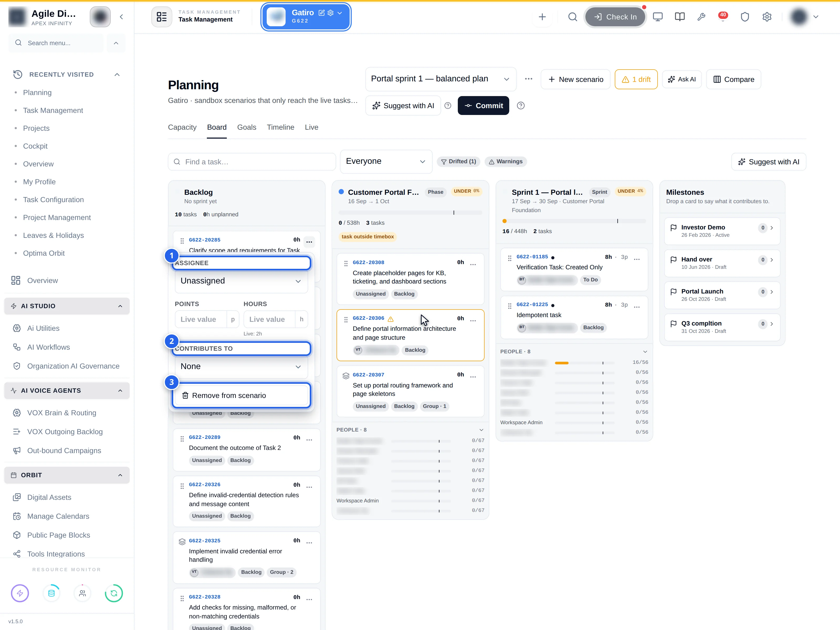Open more options for task G622-01185
The width and height of the screenshot is (840, 630).
point(637,259)
